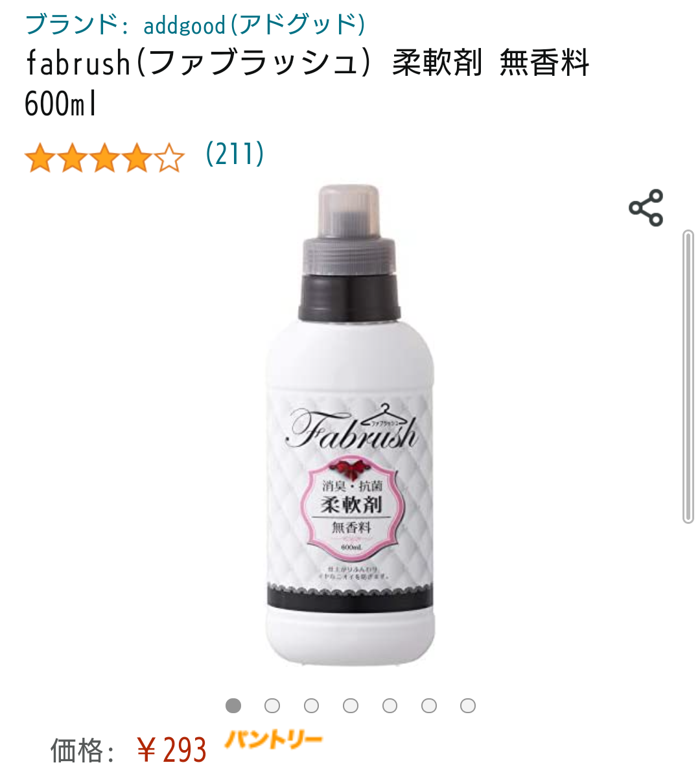Click the star rating icons
The width and height of the screenshot is (700, 778).
click(104, 158)
